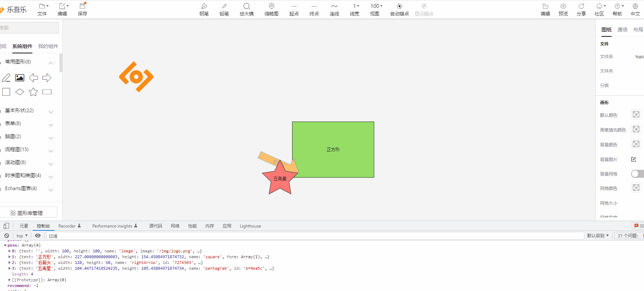Open the 画笔填充颜色 color swatch
644x291 pixels.
click(636, 129)
